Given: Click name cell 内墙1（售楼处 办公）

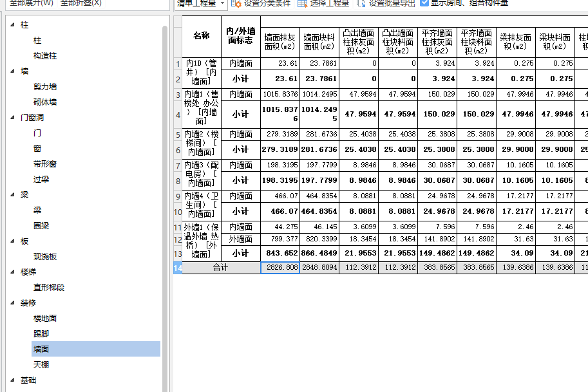Looking at the screenshot, I should pos(202,108).
